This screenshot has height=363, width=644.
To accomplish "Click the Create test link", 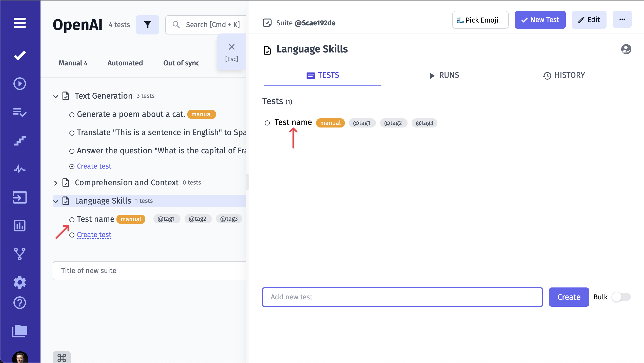I will (x=94, y=235).
